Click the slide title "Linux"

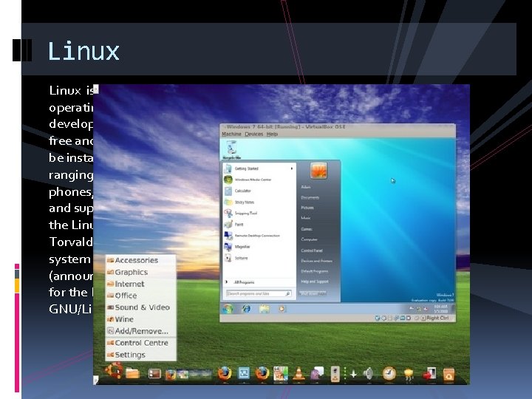coord(83,51)
